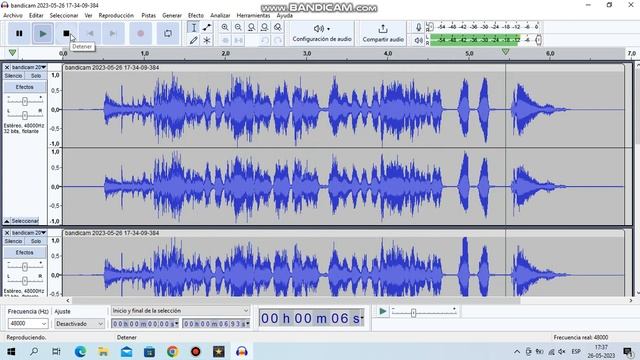Click the microphone record meter icon
This screenshot has height=360, width=640.
point(418,27)
